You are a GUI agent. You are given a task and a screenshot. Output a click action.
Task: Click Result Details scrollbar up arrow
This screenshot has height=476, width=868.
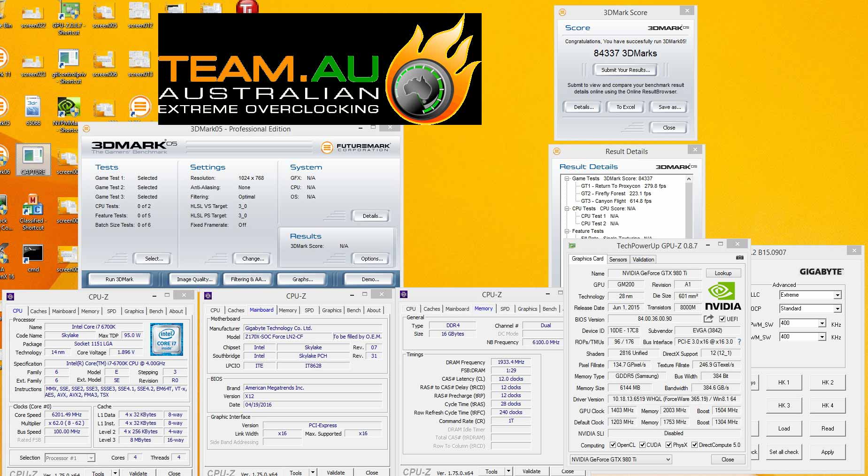coord(689,179)
